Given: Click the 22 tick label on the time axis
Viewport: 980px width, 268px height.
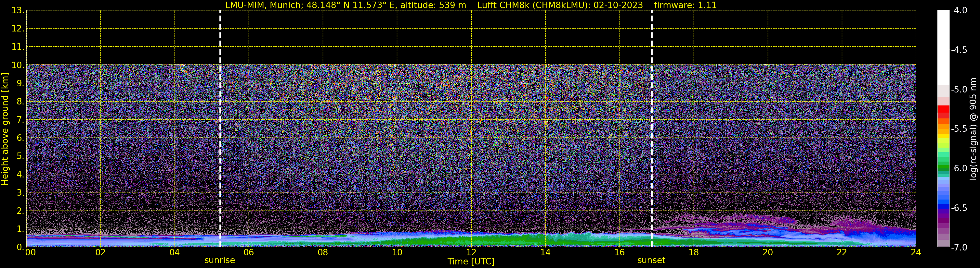Looking at the screenshot, I should (x=842, y=252).
